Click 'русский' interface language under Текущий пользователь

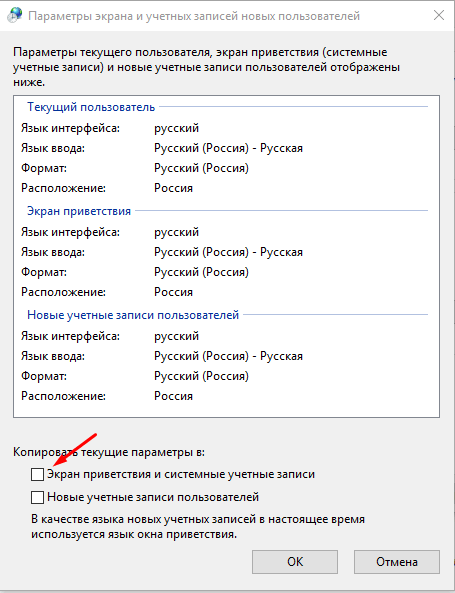(176, 128)
